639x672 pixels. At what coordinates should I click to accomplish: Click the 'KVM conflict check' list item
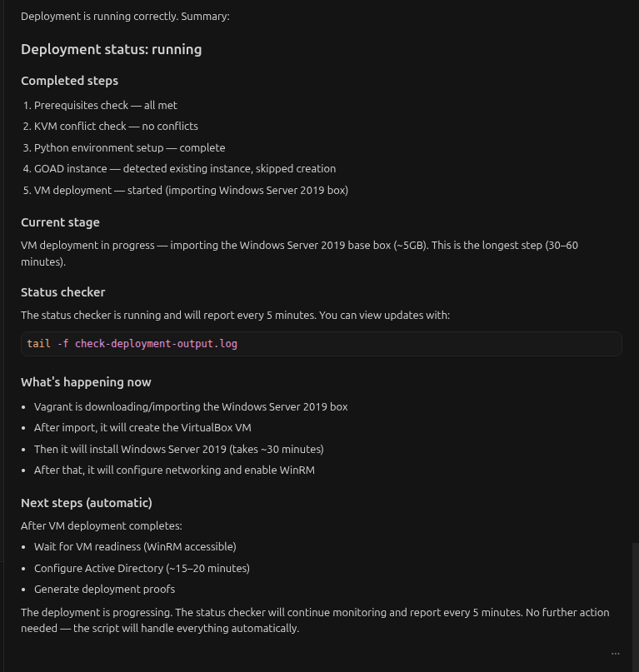click(116, 126)
